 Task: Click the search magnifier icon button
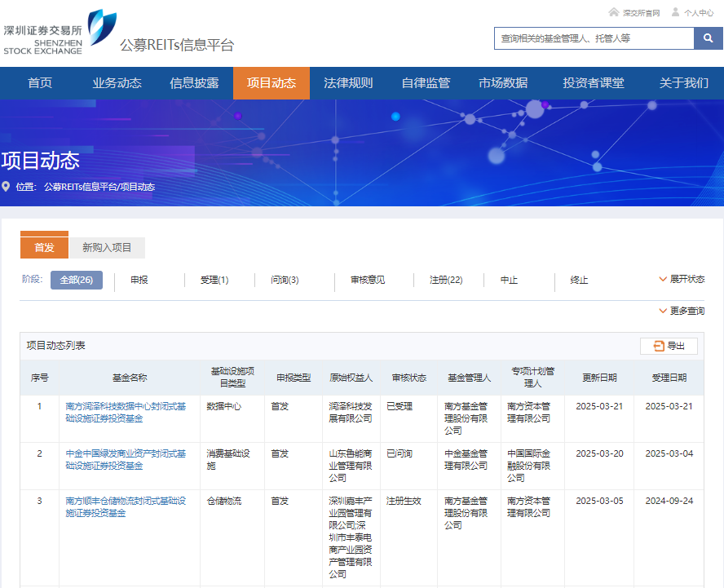[708, 38]
